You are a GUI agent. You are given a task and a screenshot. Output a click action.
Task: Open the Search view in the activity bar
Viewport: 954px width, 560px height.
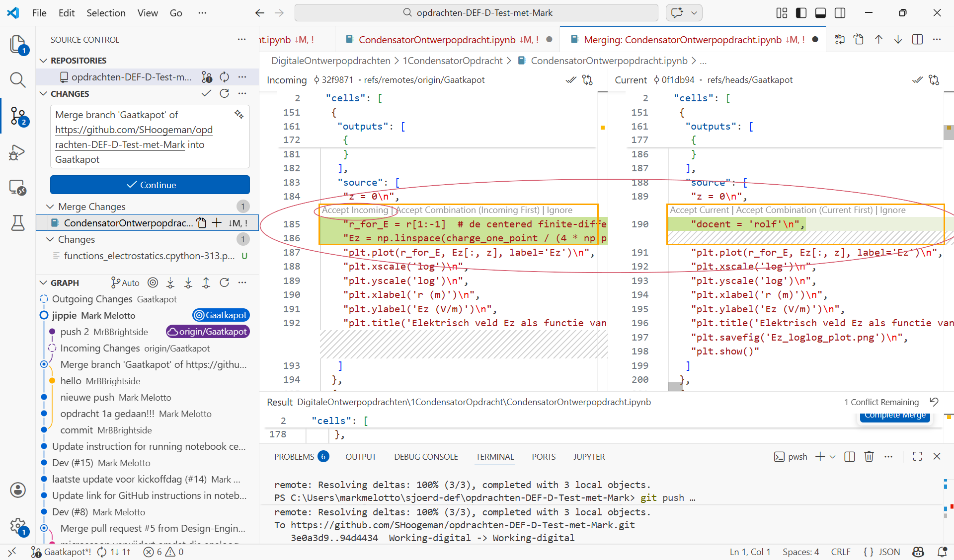point(18,79)
